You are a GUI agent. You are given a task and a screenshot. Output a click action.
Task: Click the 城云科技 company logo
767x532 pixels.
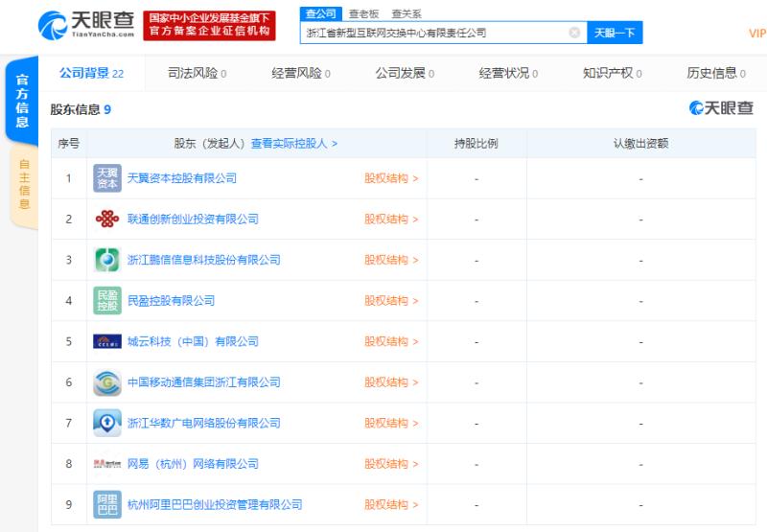[107, 341]
